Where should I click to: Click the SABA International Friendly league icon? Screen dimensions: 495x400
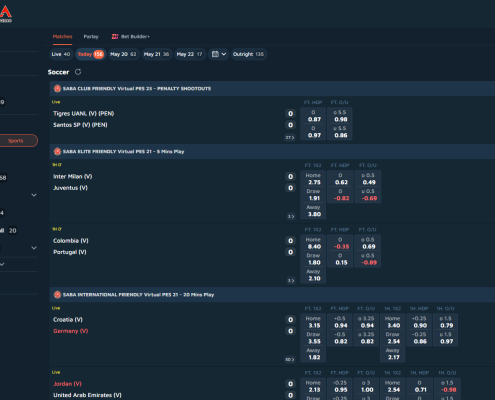(x=57, y=295)
